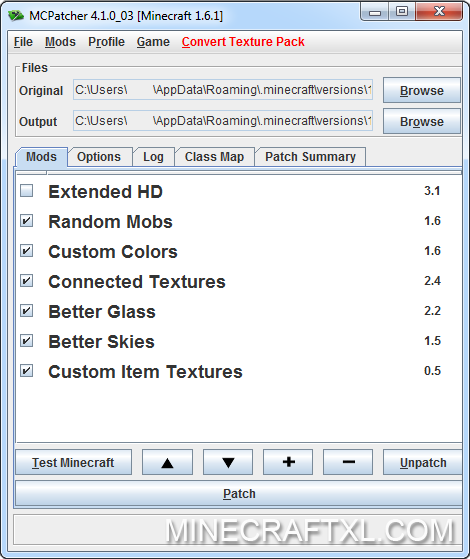Open the Class Map tab

click(x=214, y=157)
